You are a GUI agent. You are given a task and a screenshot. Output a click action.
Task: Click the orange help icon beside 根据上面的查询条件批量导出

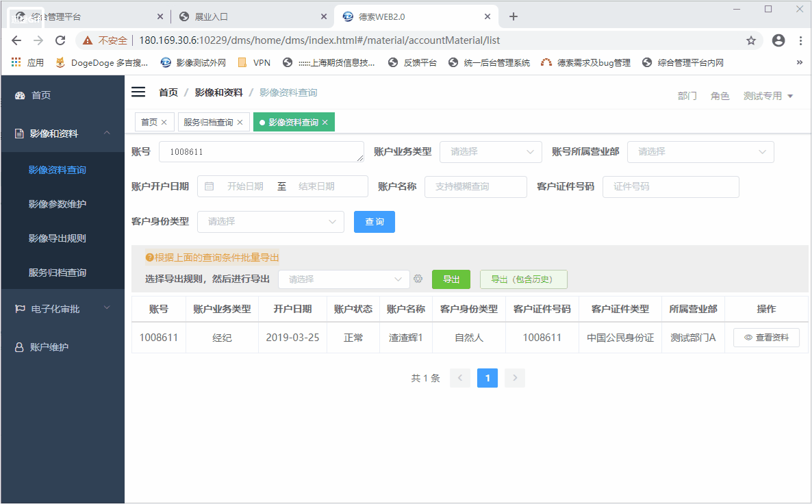(149, 257)
